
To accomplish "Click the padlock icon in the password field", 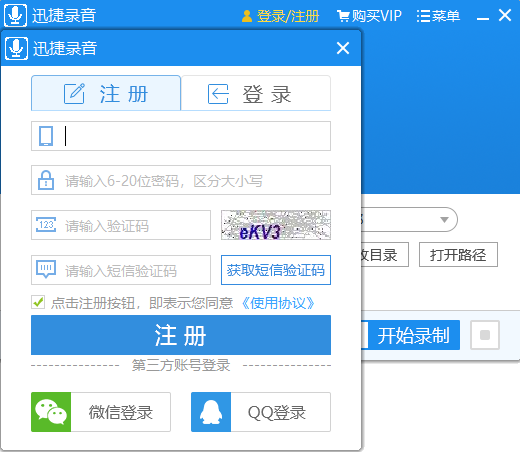I will click(x=46, y=180).
